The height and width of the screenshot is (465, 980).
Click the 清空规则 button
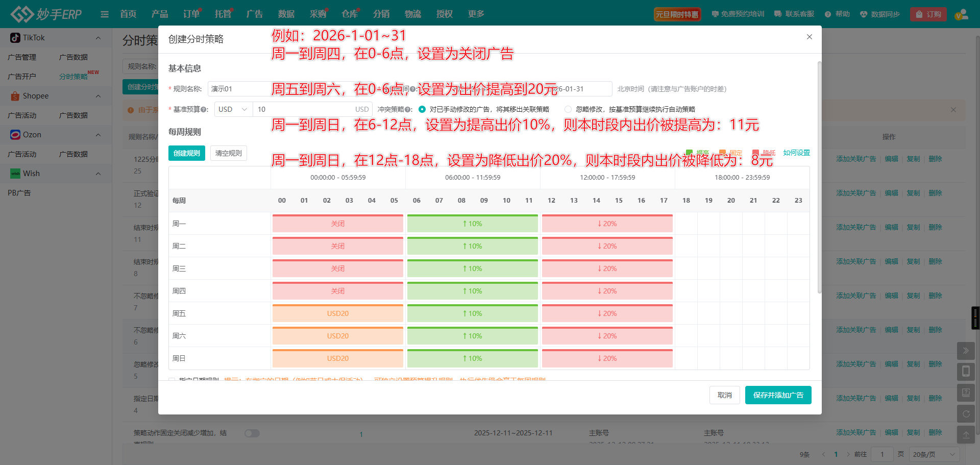pos(229,153)
